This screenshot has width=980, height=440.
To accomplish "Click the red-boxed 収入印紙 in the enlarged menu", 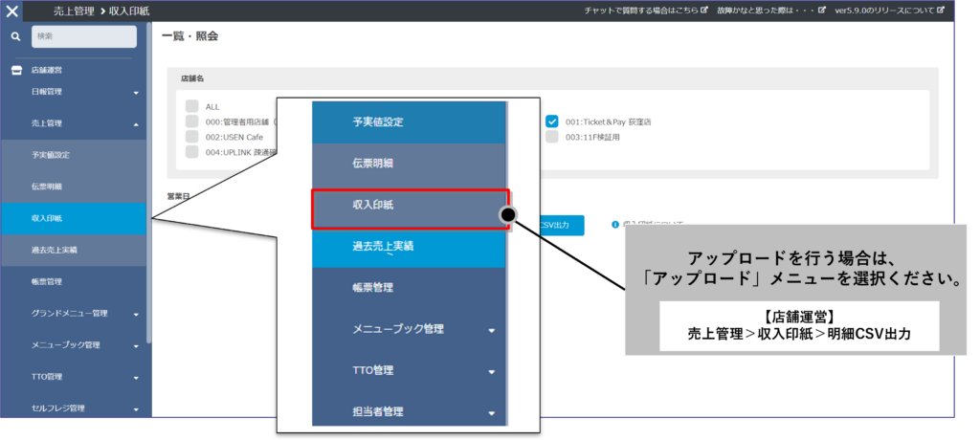I will point(410,209).
